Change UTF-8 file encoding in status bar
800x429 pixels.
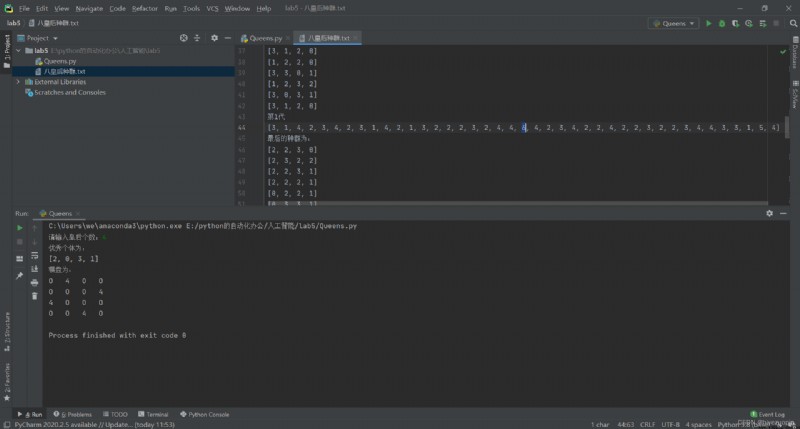[x=670, y=424]
